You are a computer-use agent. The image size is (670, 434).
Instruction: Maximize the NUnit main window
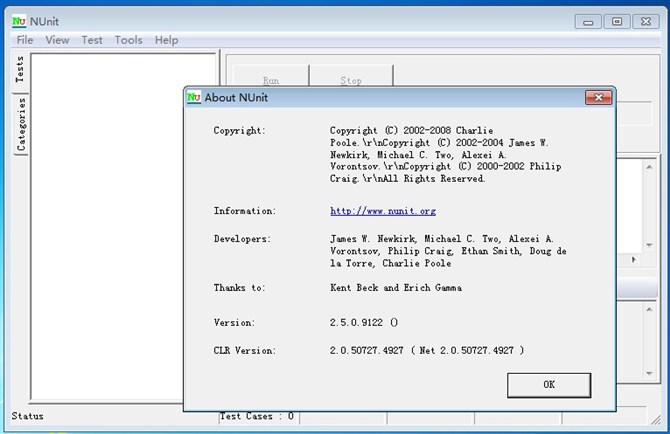[x=617, y=21]
